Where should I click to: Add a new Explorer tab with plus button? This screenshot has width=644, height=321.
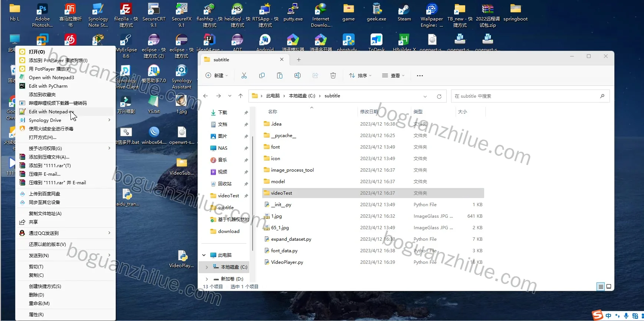[x=299, y=60]
